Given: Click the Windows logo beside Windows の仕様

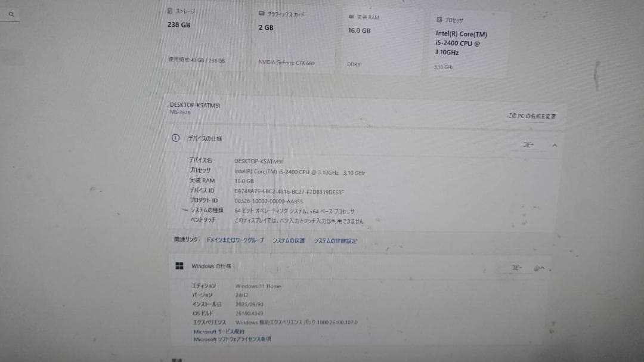Looking at the screenshot, I should tap(179, 266).
